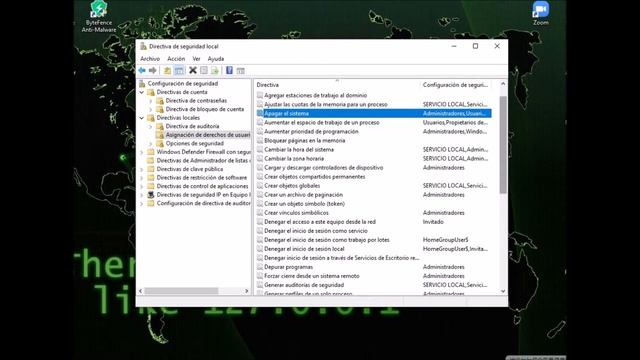Open the Zoom desktop shortcut
Viewport: 640px width, 360px height.
pyautogui.click(x=540, y=13)
